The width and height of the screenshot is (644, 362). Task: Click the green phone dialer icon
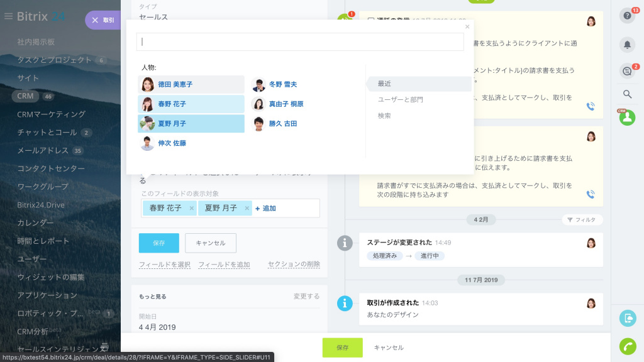click(627, 346)
